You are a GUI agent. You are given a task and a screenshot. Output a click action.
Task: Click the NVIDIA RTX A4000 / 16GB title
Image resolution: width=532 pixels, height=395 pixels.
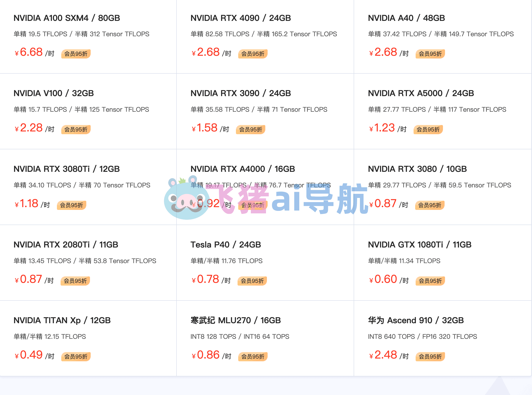(243, 169)
